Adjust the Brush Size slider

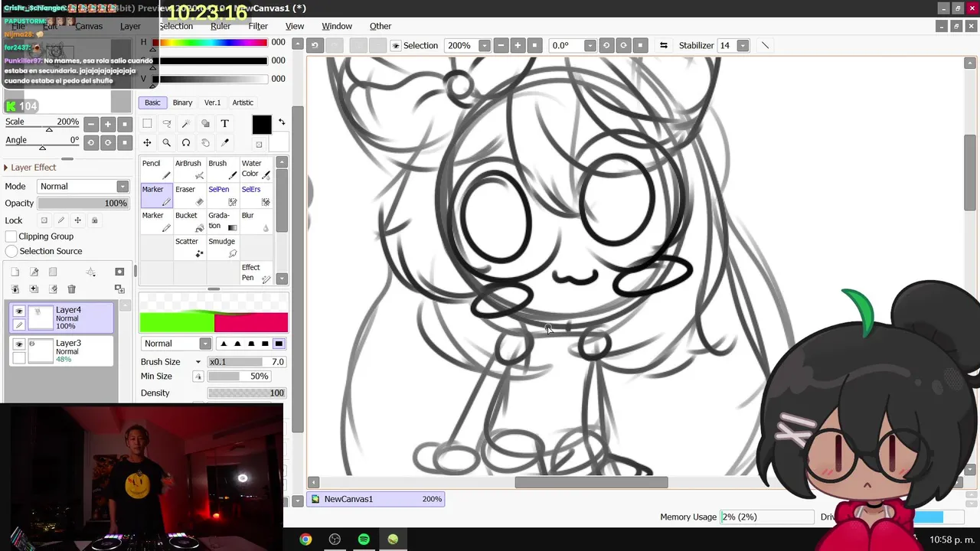(x=247, y=362)
